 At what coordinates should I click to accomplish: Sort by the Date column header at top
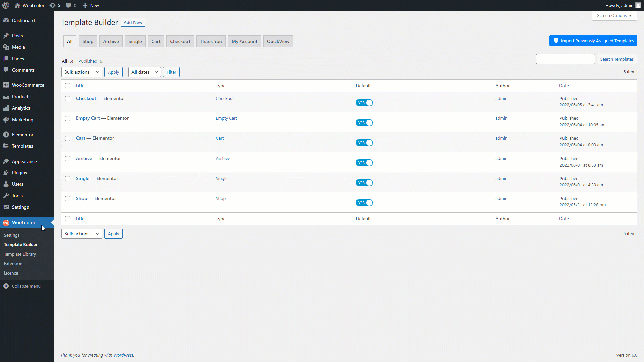pos(564,86)
